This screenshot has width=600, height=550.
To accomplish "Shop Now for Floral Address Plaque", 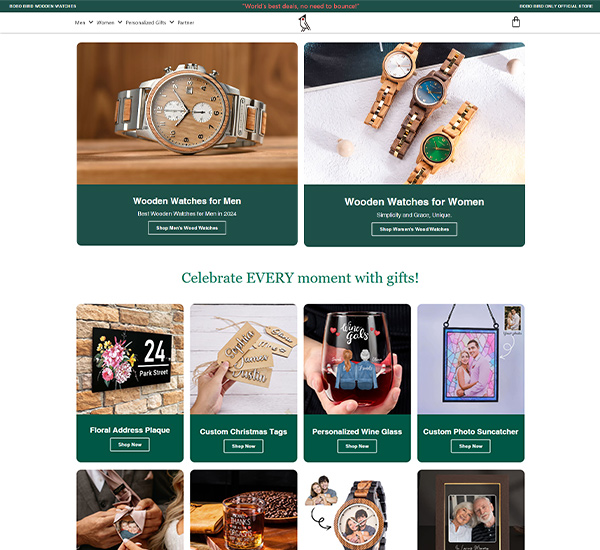I will tap(130, 445).
